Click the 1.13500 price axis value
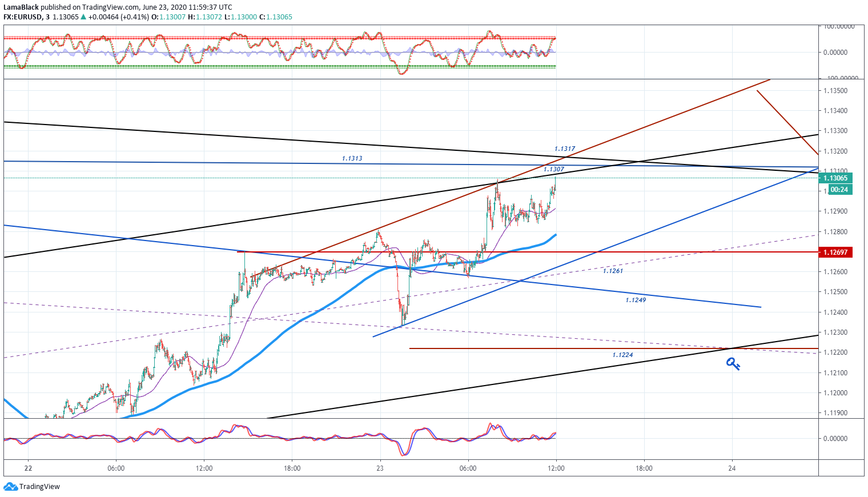This screenshot has width=868, height=497. [x=835, y=91]
